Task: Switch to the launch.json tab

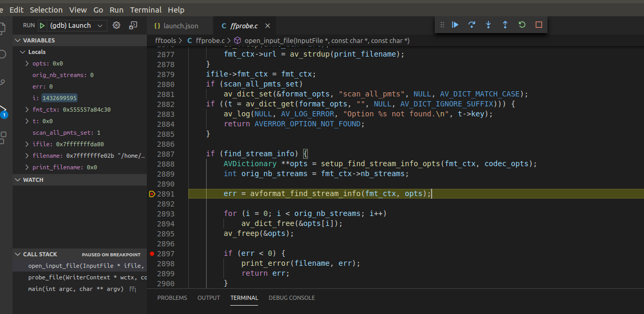Action: click(x=180, y=26)
